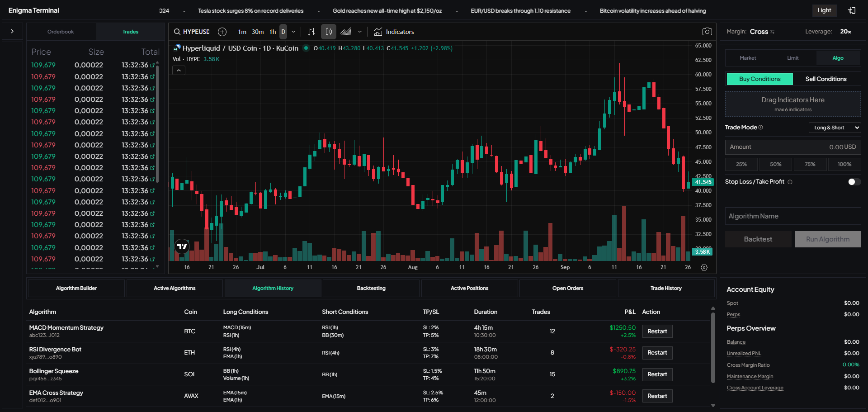This screenshot has height=412, width=868.
Task: Open the Indicators panel
Action: point(394,32)
